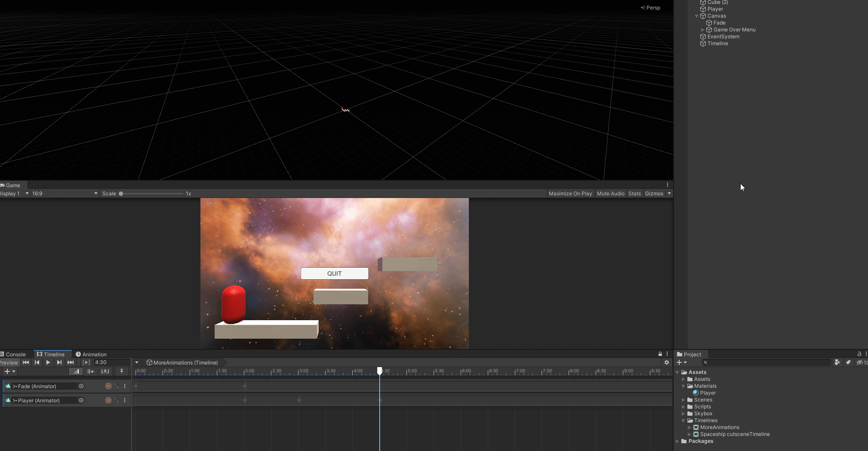Select the Replace edit mode icon
The image size is (868, 451).
click(105, 371)
